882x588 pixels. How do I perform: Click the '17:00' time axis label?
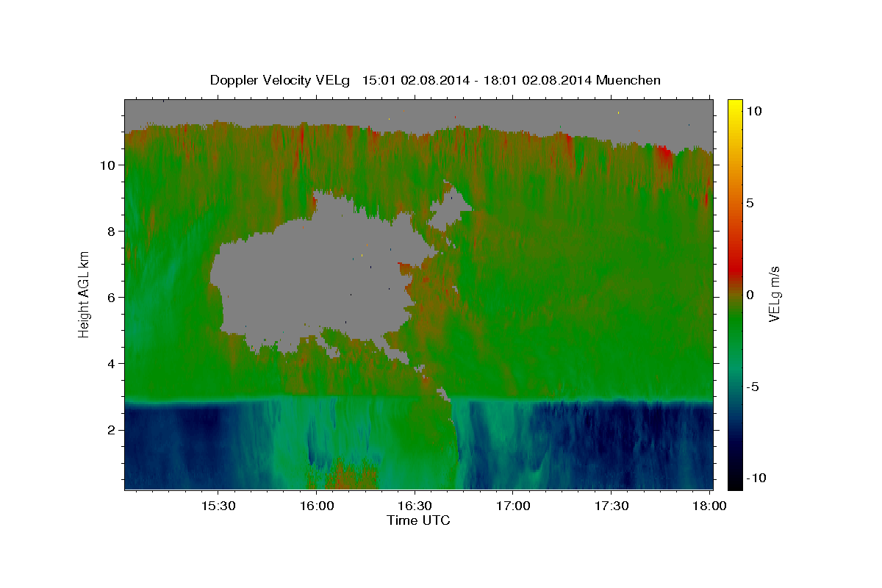[x=513, y=506]
